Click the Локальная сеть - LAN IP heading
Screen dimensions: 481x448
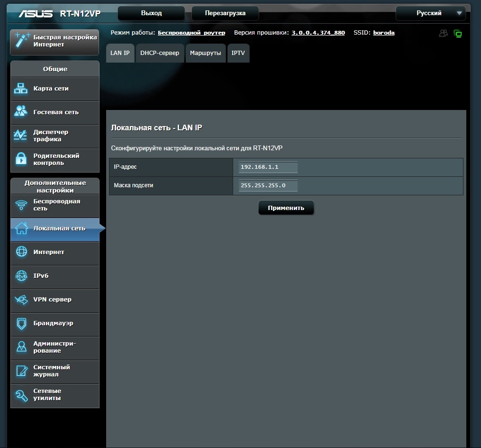pos(156,128)
